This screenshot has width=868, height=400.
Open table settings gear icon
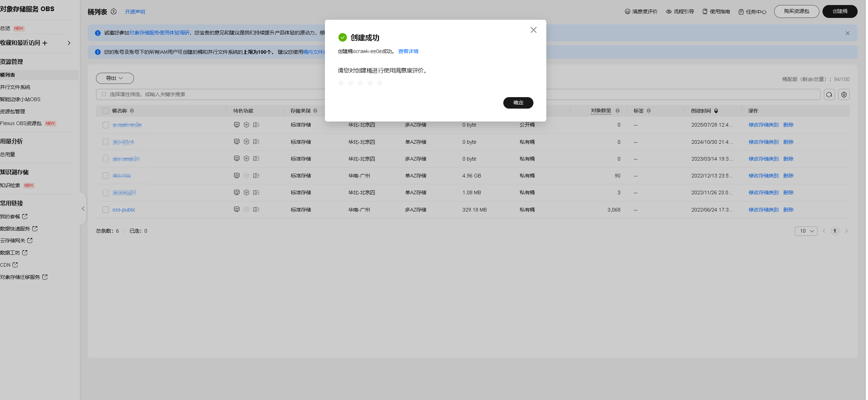(x=844, y=95)
